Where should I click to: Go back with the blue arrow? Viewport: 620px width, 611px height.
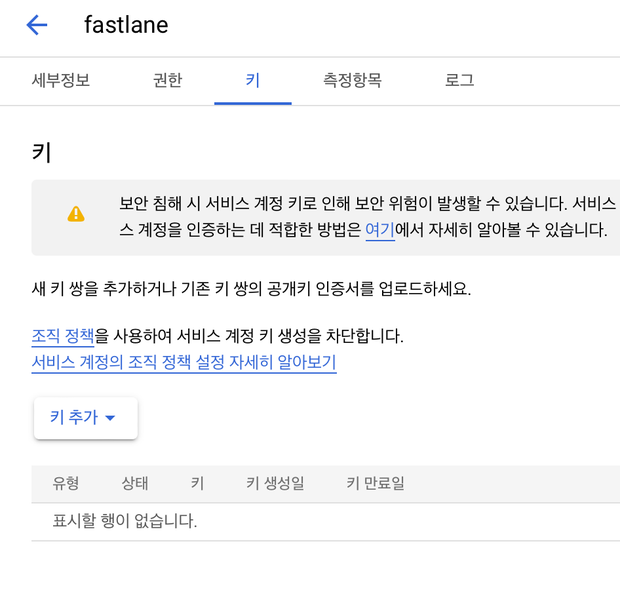pyautogui.click(x=37, y=25)
